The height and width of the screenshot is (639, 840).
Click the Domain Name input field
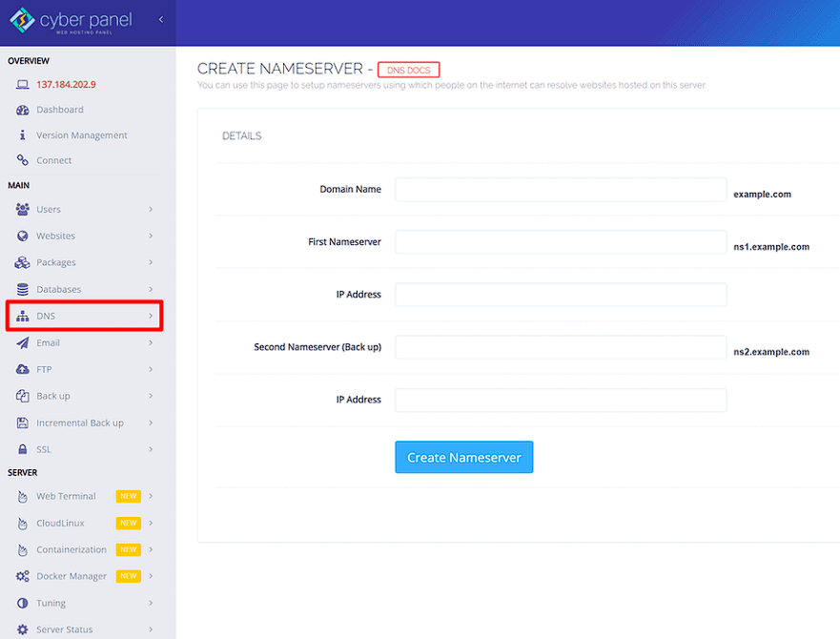[560, 189]
